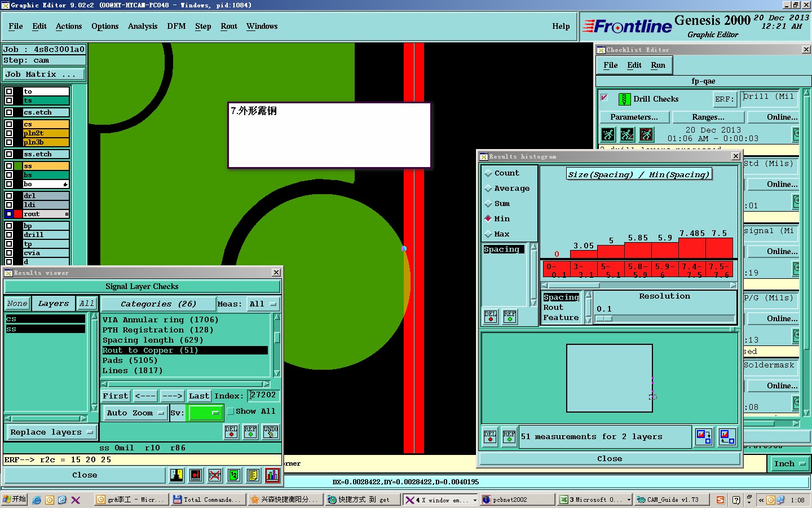Open the Inch units dropdown
Image resolution: width=812 pixels, height=508 pixels.
click(789, 464)
